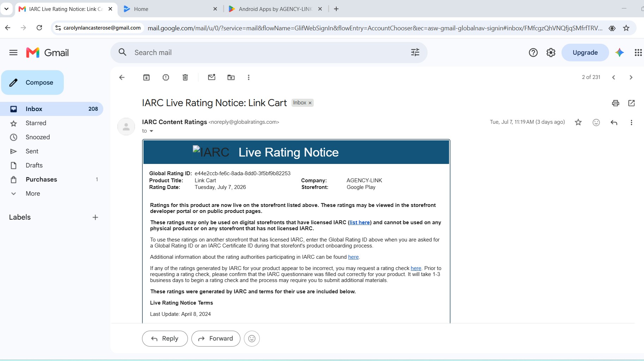
Task: Show search options filter icon
Action: coord(415,53)
